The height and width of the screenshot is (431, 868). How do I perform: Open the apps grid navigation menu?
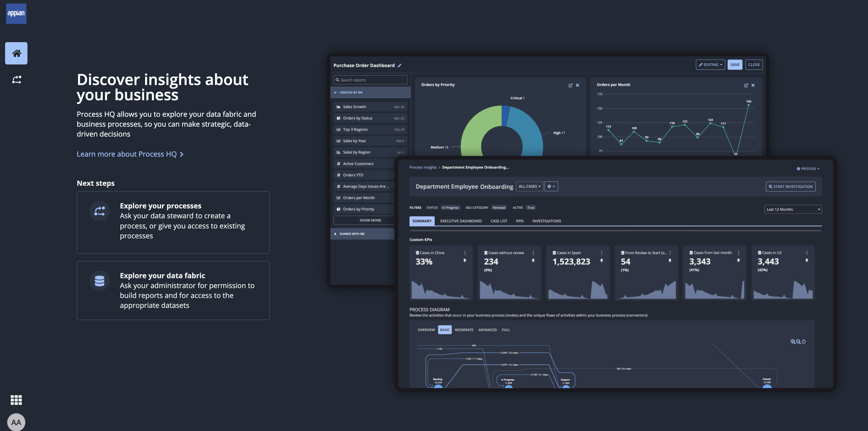pyautogui.click(x=16, y=400)
